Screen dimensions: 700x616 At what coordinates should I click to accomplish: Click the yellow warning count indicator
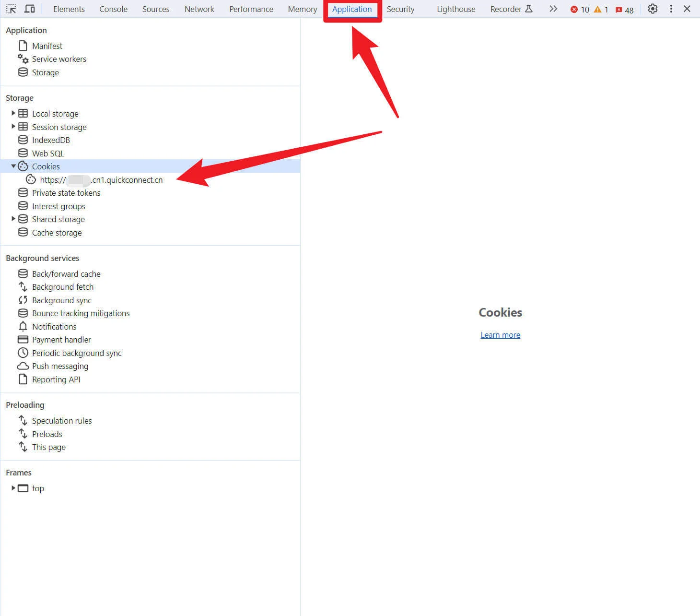601,10
